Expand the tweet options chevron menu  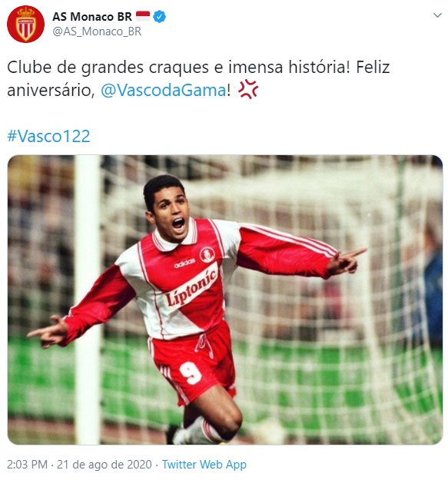tap(437, 15)
